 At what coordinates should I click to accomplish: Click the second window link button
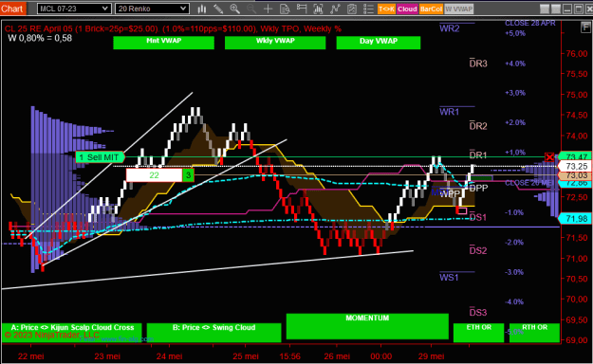(x=556, y=9)
